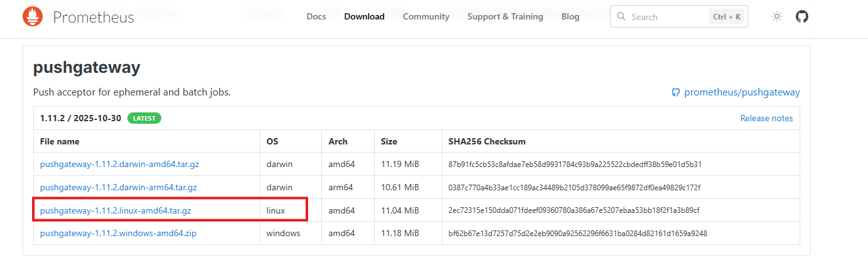Select the Download navigation item
868x260 pixels.
click(x=364, y=17)
